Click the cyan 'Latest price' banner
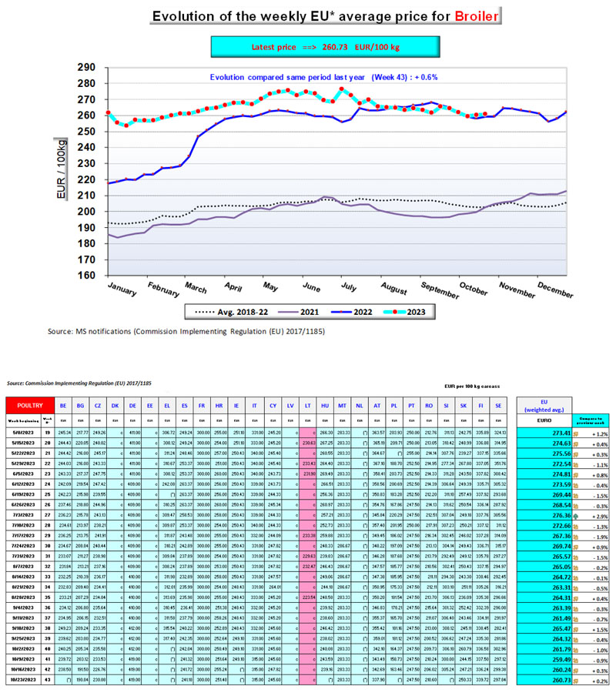The height and width of the screenshot is (696, 616). tap(325, 47)
